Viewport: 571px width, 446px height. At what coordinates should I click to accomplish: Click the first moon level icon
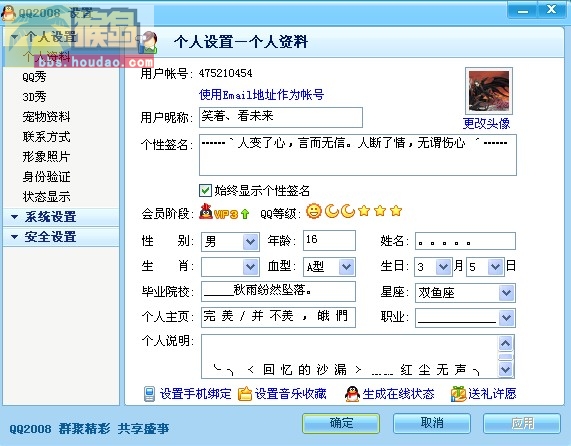coord(331,211)
